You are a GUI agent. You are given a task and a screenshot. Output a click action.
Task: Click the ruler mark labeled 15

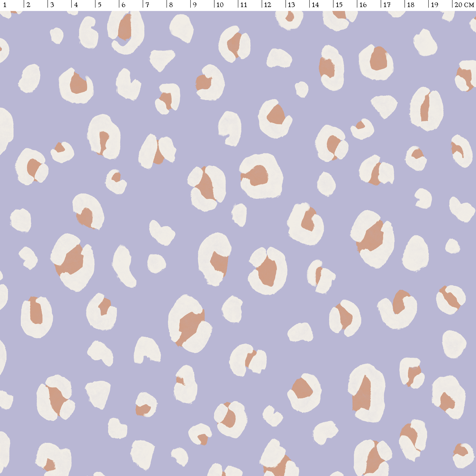click(x=339, y=5)
